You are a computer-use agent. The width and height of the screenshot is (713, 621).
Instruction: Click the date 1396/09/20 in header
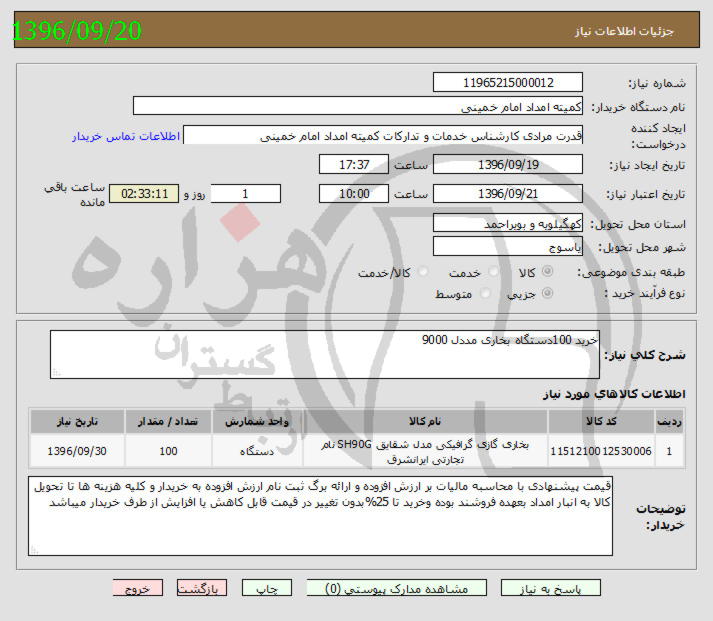[77, 31]
